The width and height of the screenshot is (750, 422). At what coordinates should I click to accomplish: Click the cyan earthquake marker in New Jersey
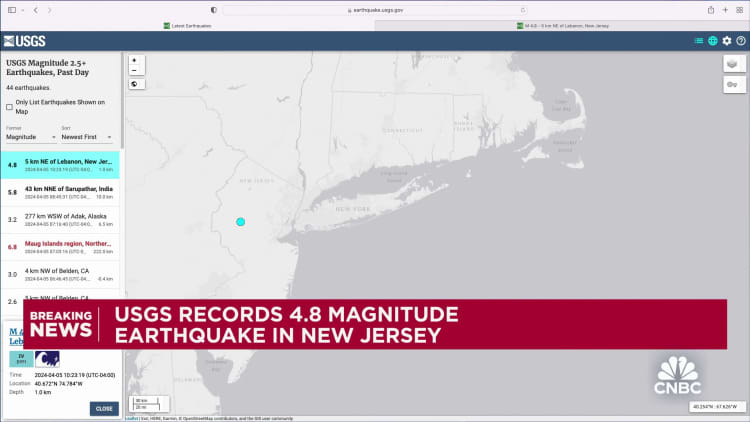pos(241,222)
